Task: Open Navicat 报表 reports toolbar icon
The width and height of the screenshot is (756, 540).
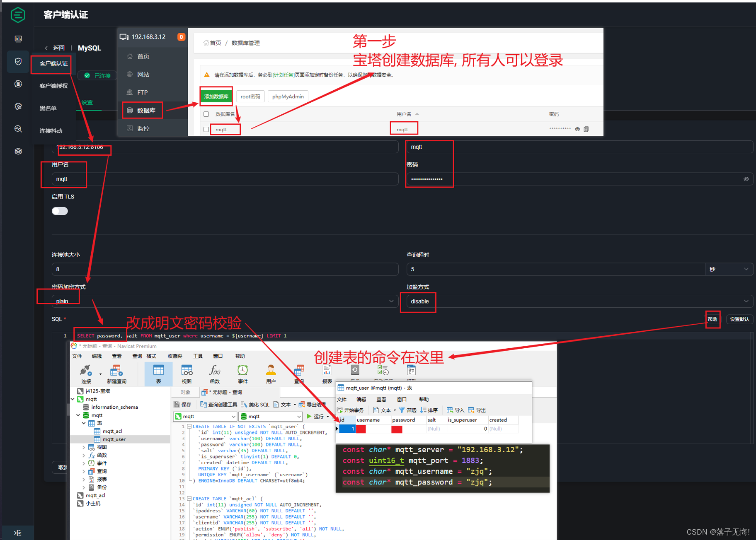Action: click(x=327, y=374)
